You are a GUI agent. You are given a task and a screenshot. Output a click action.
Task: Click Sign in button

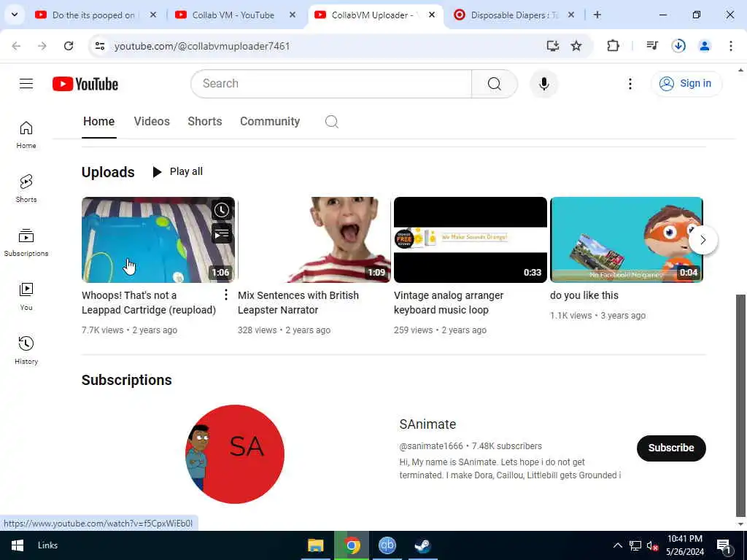(x=686, y=84)
